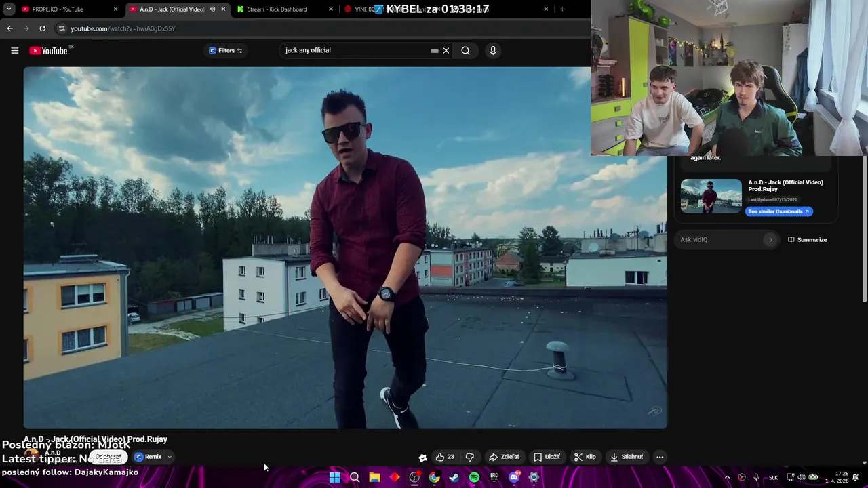The image size is (868, 488).
Task: Submit the Ask vidIQ question arrow
Action: (x=770, y=239)
